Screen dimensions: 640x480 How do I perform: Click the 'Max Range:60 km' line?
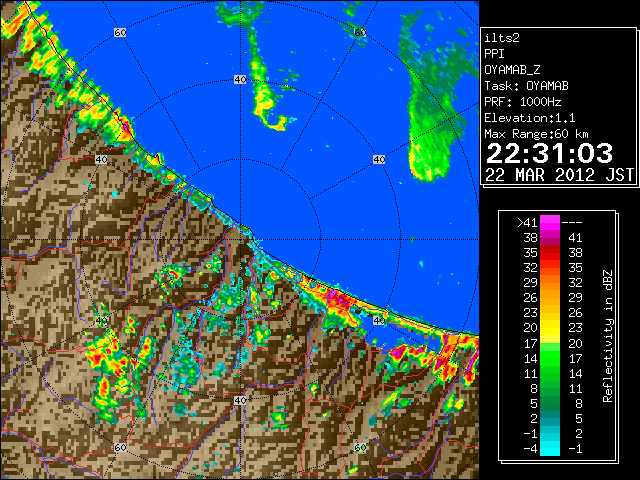[536, 134]
